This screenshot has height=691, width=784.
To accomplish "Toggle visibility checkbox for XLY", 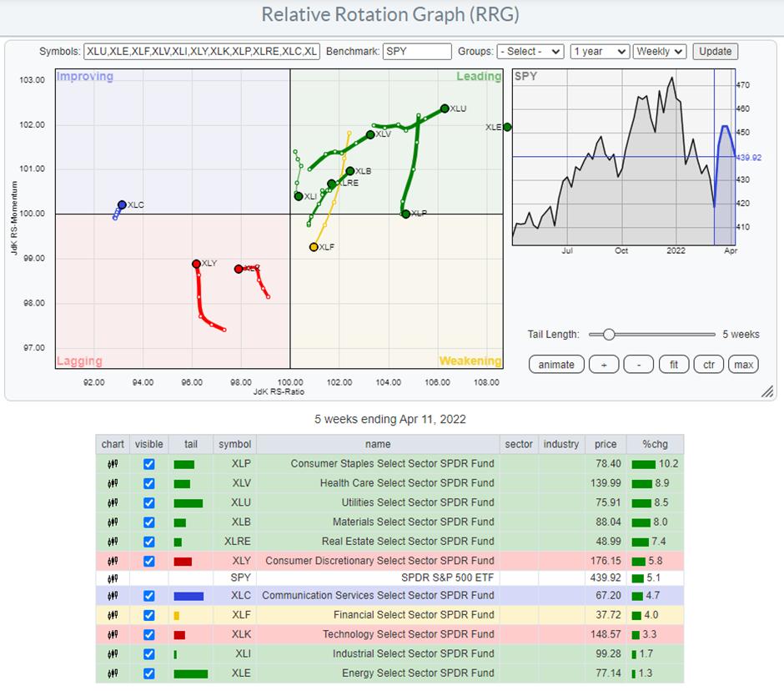I will 148,561.
